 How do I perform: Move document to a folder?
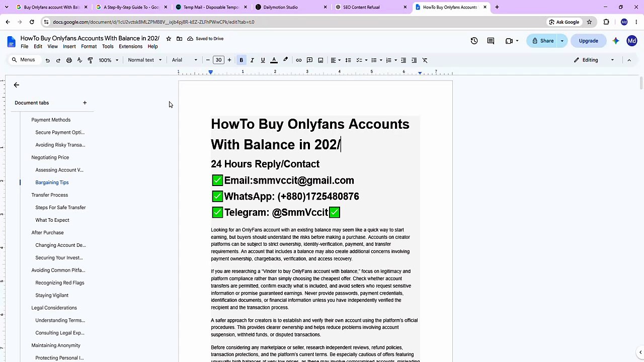tap(179, 39)
